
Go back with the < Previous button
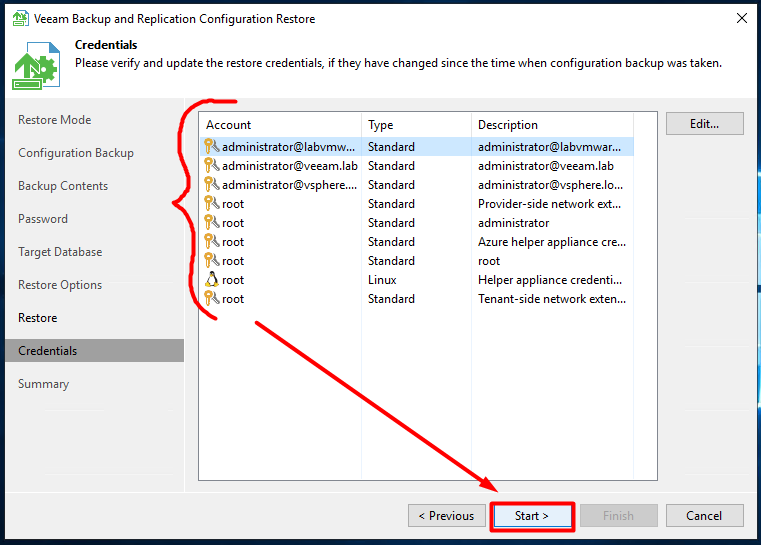tap(447, 515)
